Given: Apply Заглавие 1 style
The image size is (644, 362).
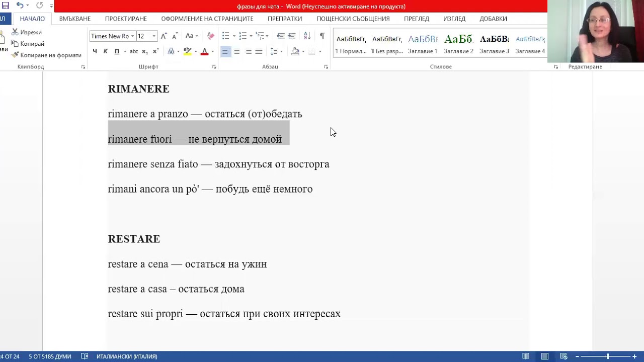Looking at the screenshot, I should (423, 44).
